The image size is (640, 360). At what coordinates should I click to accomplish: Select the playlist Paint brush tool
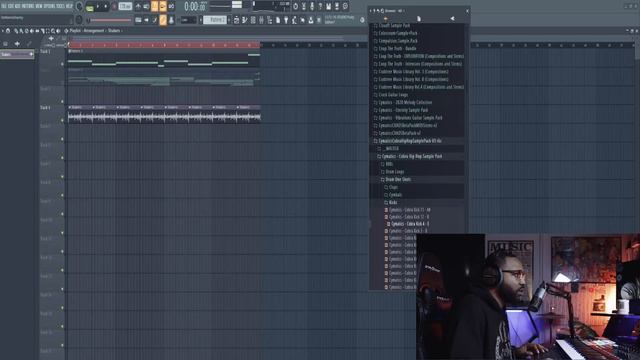(x=21, y=31)
